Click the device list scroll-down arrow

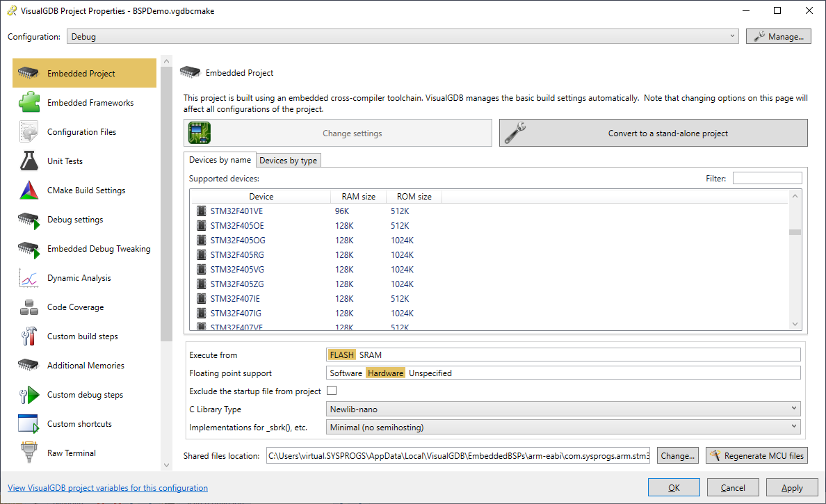click(795, 325)
